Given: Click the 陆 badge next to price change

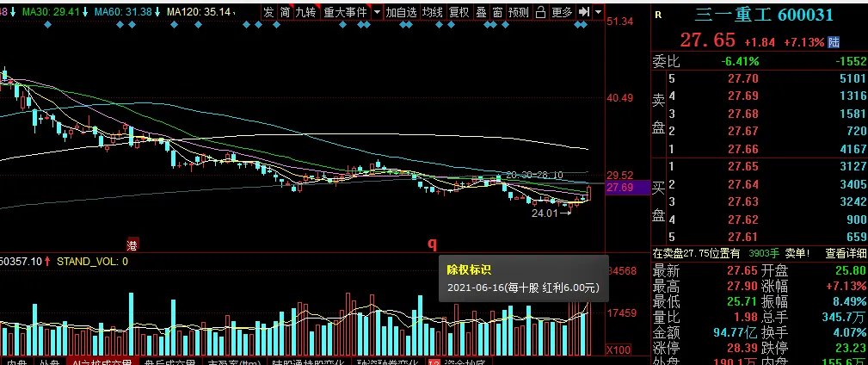Looking at the screenshot, I should pyautogui.click(x=833, y=41).
